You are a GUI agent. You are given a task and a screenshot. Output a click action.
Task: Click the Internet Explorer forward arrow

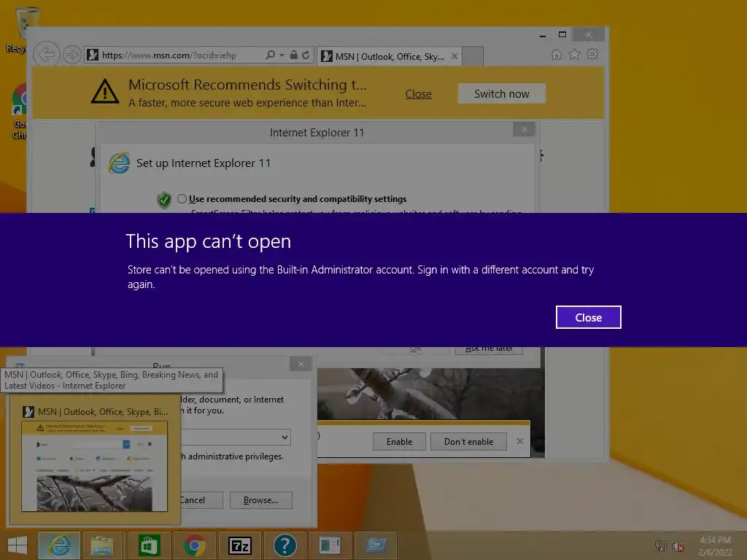(72, 54)
